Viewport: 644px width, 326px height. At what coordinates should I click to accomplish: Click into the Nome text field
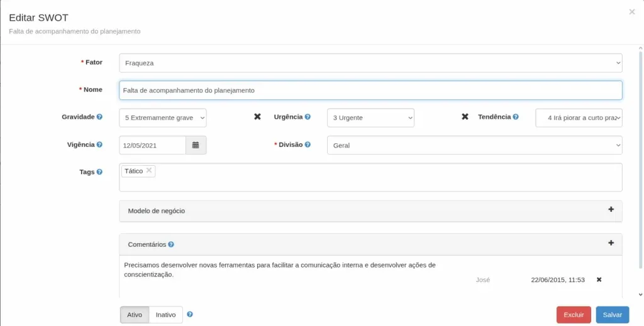coord(370,90)
